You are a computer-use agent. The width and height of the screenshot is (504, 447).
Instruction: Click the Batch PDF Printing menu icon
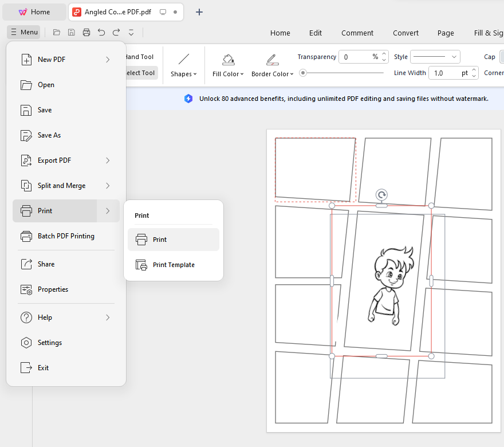point(26,236)
